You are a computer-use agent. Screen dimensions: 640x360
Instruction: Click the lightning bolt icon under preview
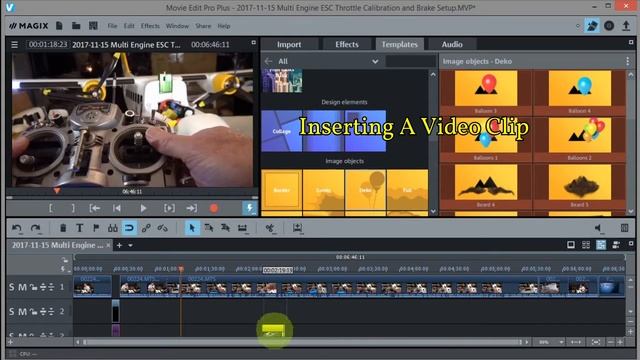point(250,208)
